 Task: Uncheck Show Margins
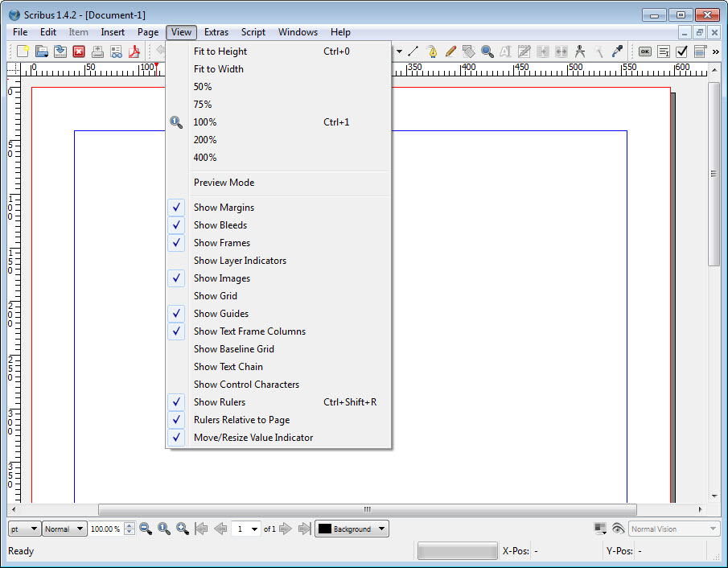tap(278, 207)
